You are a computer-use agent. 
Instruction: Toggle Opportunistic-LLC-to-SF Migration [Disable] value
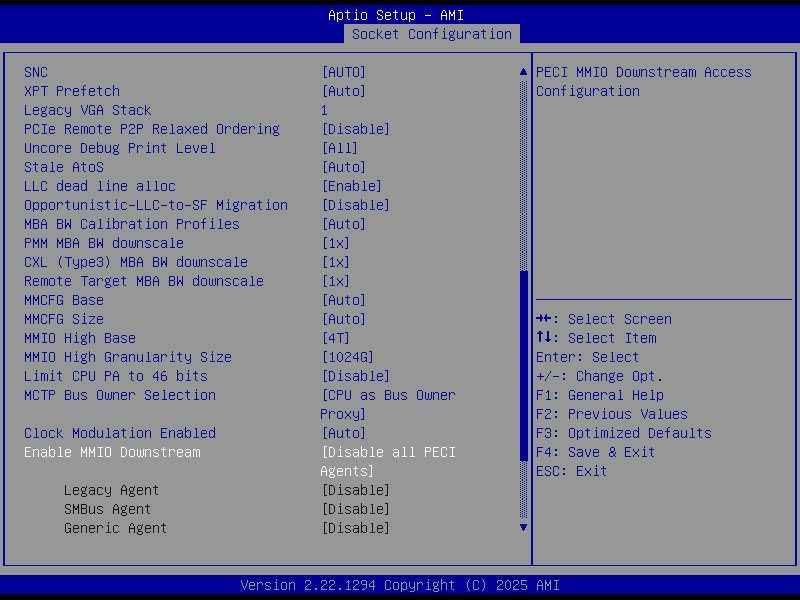point(356,205)
